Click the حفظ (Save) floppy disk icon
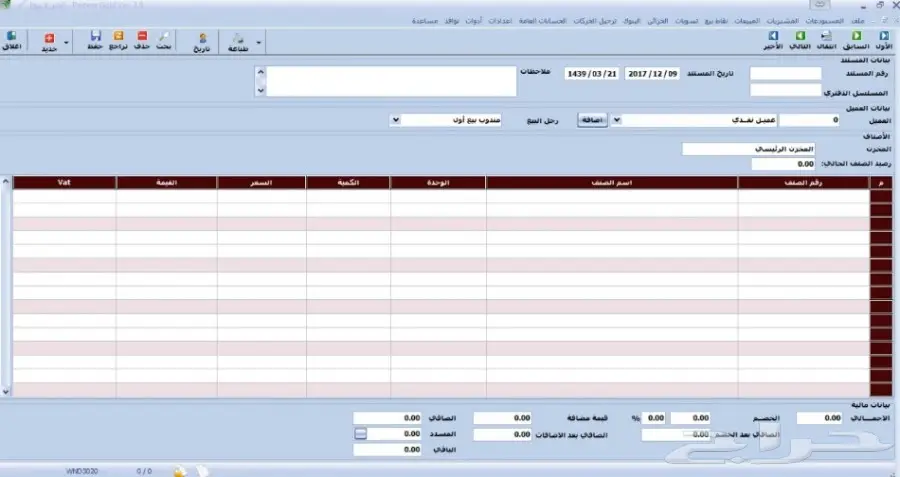900x477 pixels. (x=96, y=42)
